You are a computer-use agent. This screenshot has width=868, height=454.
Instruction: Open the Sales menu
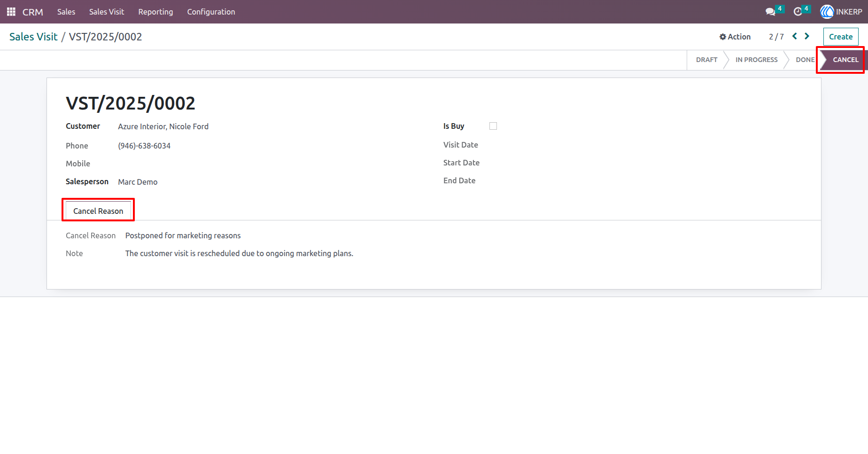[x=66, y=12]
